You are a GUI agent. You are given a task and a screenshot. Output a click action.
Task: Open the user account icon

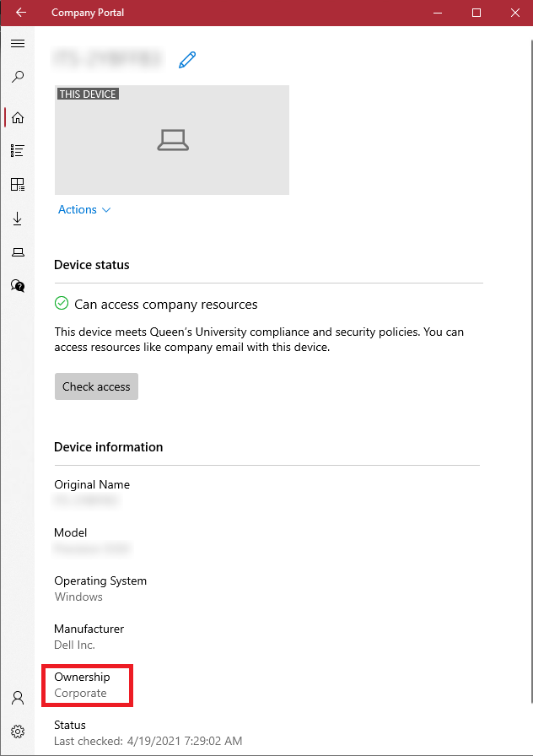[18, 698]
